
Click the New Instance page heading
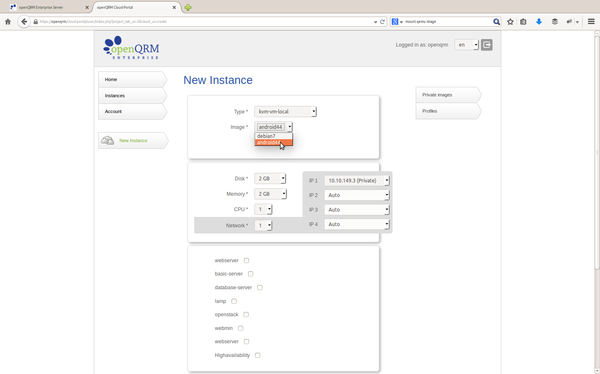(218, 80)
